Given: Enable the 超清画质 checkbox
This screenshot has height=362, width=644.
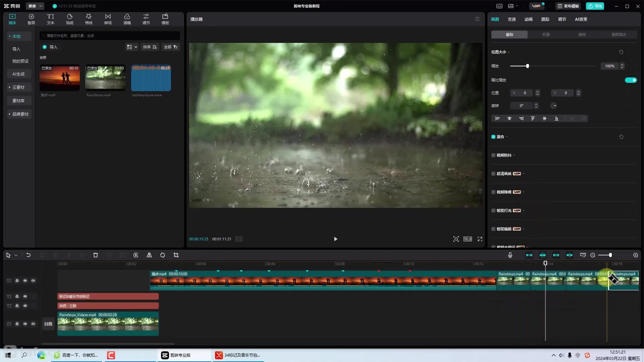Looking at the screenshot, I should [493, 174].
